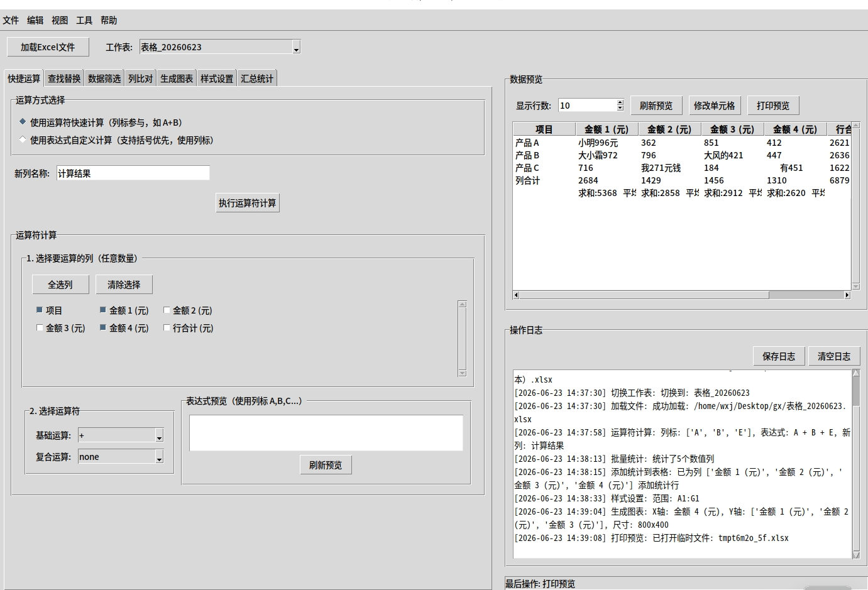Image resolution: width=868 pixels, height=590 pixels.
Task: Click the data table scroll-right arrow
Action: pyautogui.click(x=847, y=295)
